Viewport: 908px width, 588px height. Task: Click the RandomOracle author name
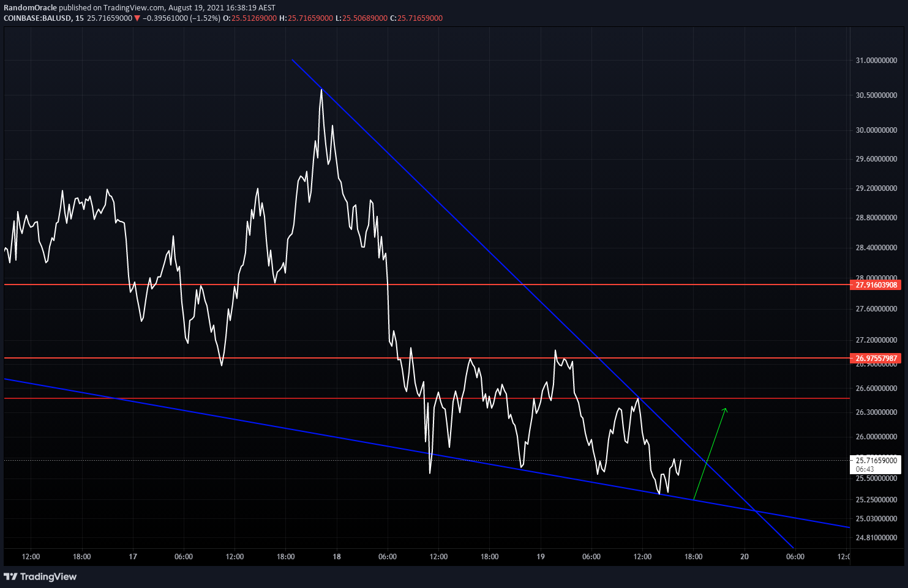(x=30, y=8)
